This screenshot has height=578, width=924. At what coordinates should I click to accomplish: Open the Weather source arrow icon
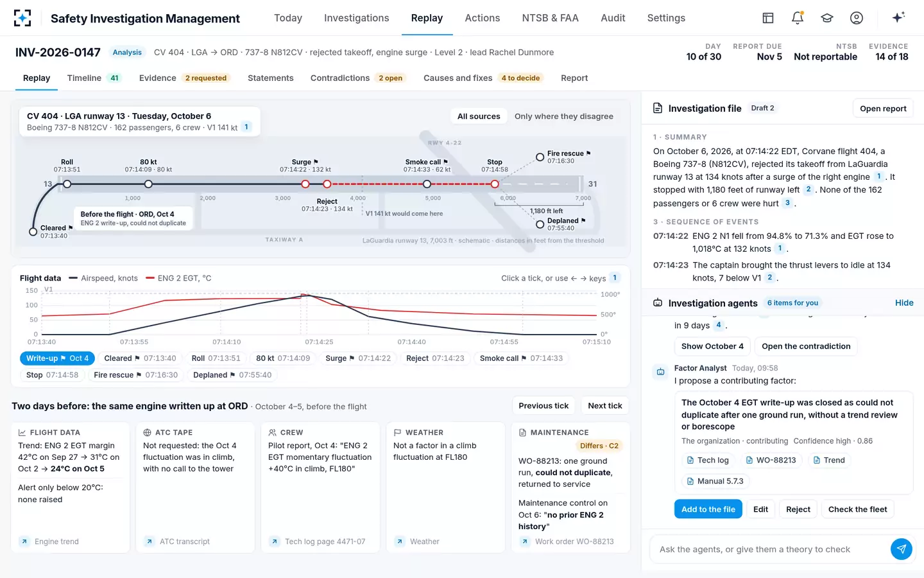click(x=399, y=541)
